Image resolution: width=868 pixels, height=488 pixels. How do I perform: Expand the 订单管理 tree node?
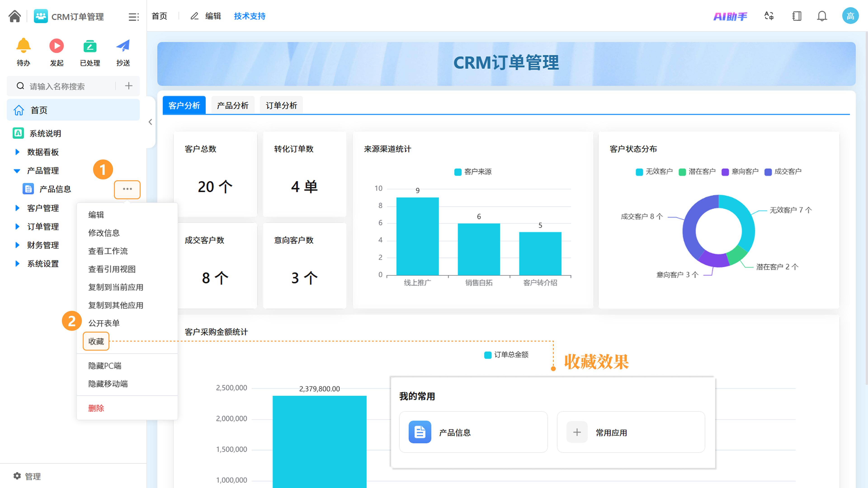click(x=17, y=226)
